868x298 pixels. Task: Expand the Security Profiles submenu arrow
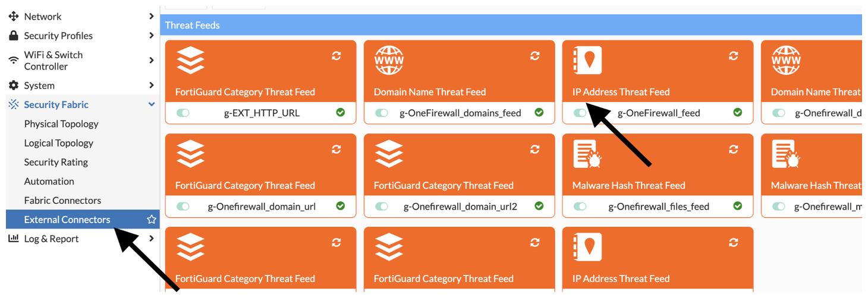point(152,36)
